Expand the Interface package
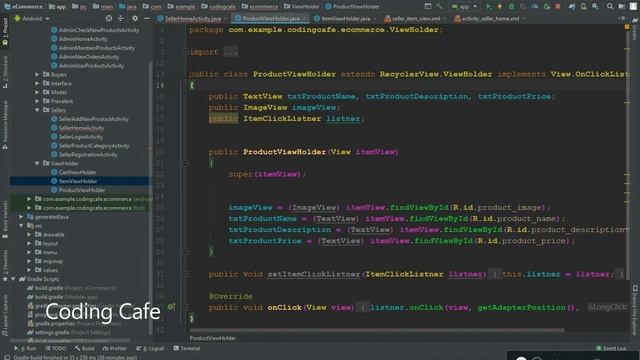Image resolution: width=640 pixels, height=360 pixels. (37, 83)
